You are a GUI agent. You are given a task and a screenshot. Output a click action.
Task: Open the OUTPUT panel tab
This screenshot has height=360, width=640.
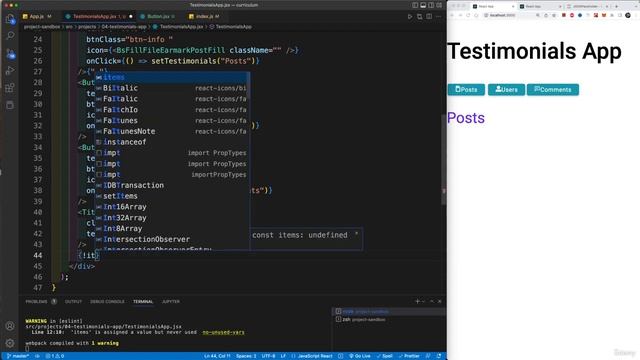pyautogui.click(x=73, y=302)
